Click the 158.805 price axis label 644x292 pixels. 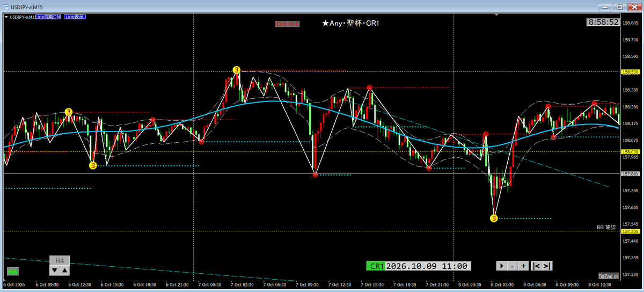point(630,23)
